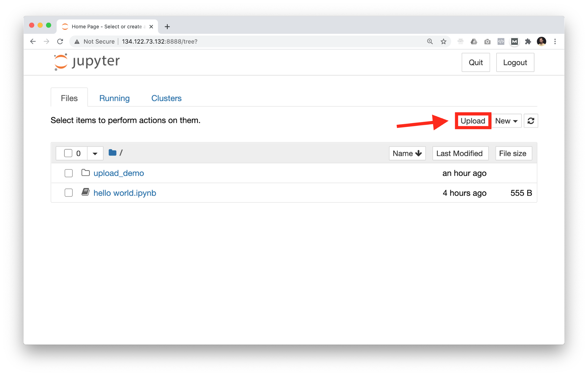The width and height of the screenshot is (588, 376).
Task: Click the root slash breadcrumb
Action: tap(121, 153)
